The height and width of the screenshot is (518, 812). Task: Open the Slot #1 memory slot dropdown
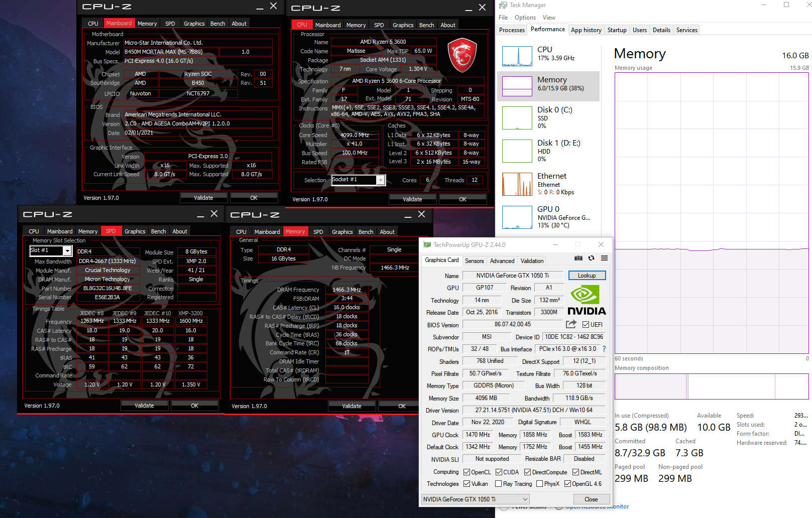[x=67, y=250]
